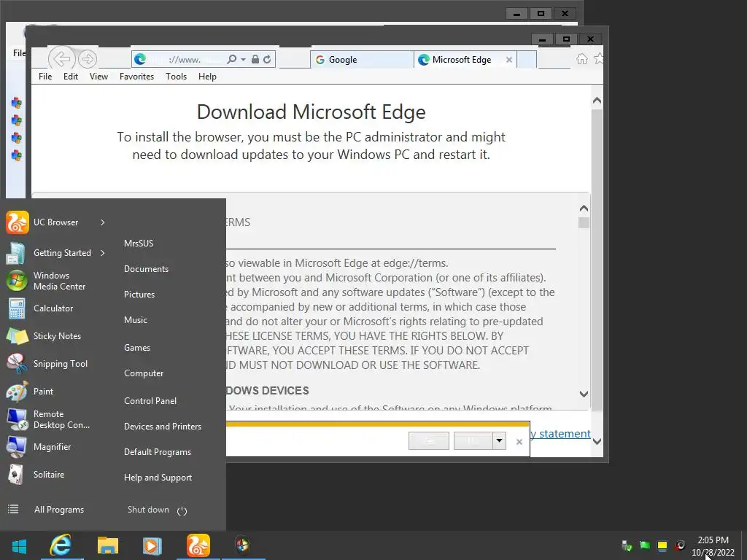Open Control Panel
747x560 pixels.
pyautogui.click(x=150, y=401)
